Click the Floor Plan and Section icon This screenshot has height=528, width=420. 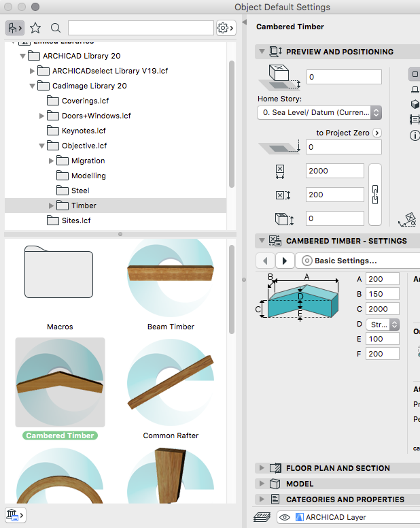point(275,468)
